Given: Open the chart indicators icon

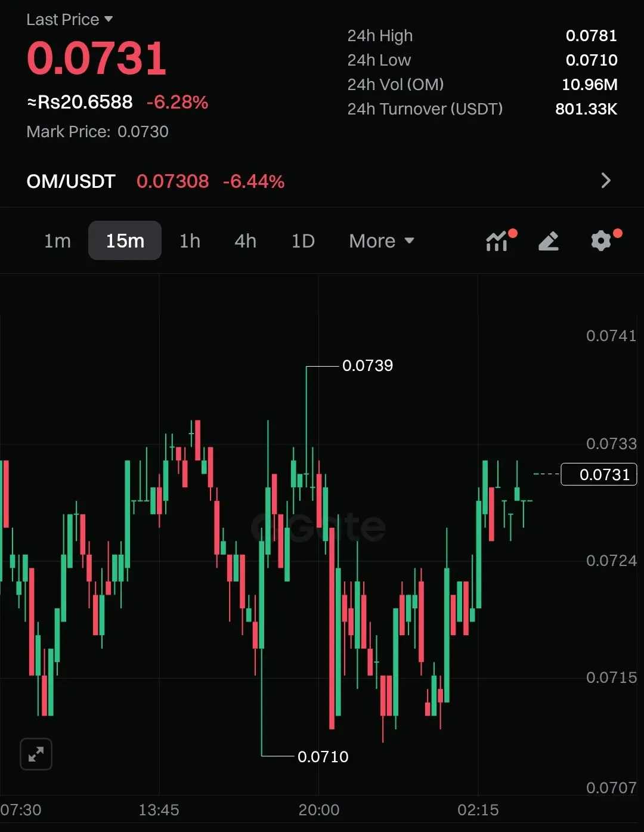Looking at the screenshot, I should [x=497, y=241].
